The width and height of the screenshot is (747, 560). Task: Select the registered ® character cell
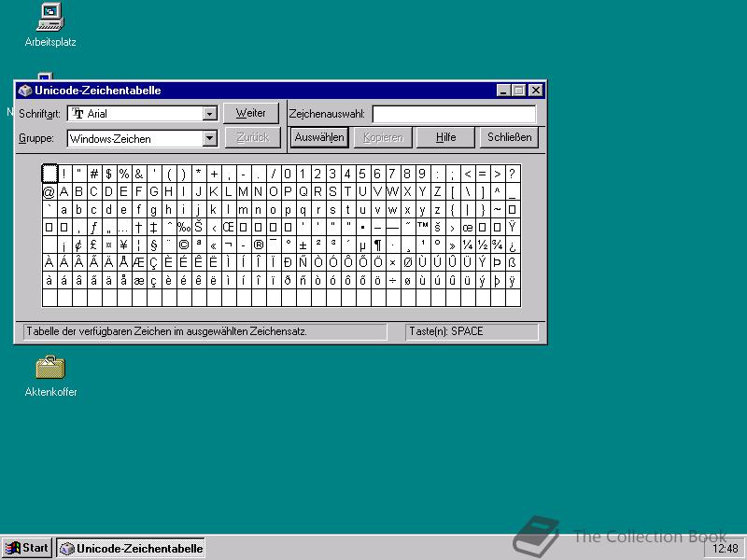pyautogui.click(x=259, y=245)
